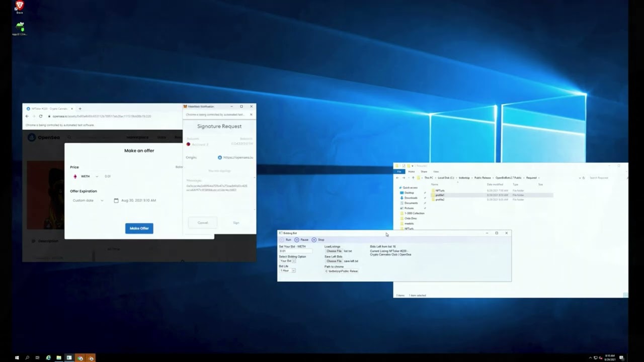Click the Path to chrome field
Viewport: 644px width, 362px height.
point(342,271)
